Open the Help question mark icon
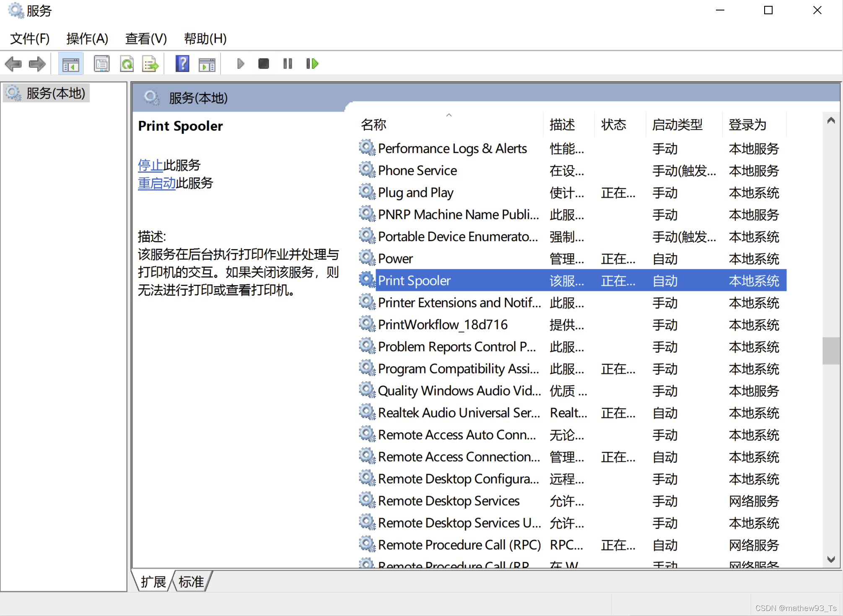 (182, 64)
